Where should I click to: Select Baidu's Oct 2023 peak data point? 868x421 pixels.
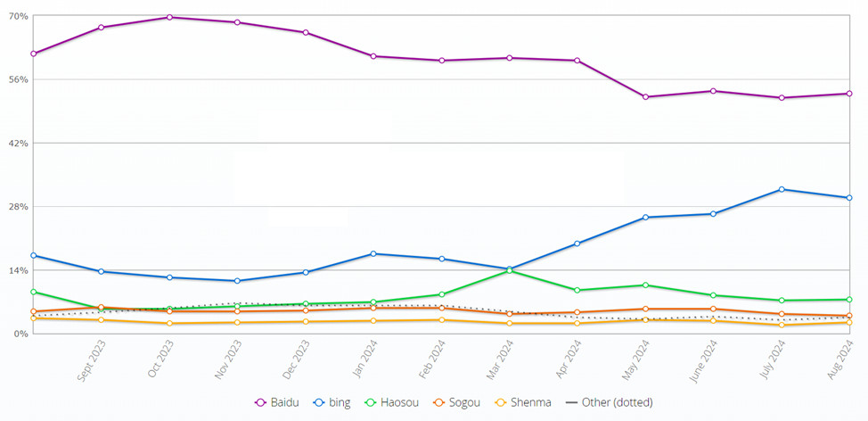point(169,17)
